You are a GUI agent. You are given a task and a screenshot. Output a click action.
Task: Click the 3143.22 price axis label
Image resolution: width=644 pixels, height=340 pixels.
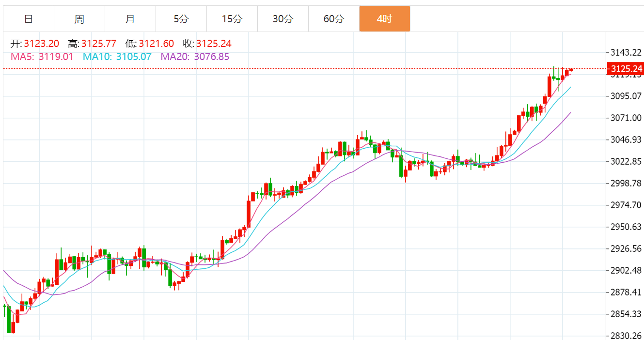click(626, 52)
